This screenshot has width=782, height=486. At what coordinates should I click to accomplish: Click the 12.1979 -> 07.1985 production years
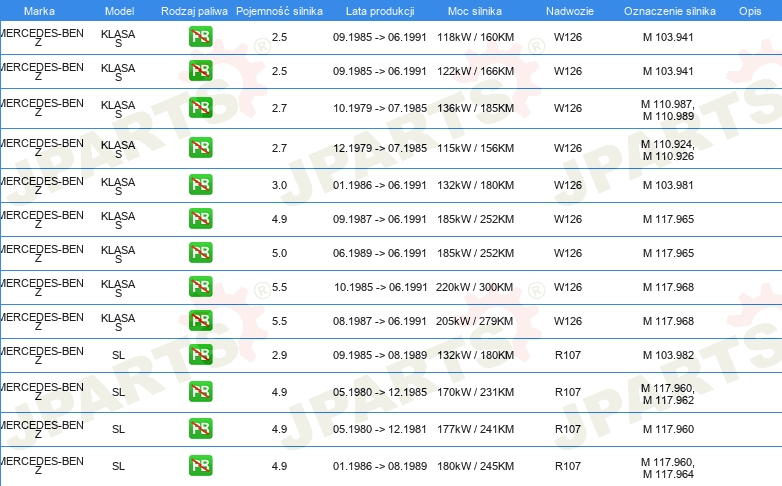tap(380, 148)
